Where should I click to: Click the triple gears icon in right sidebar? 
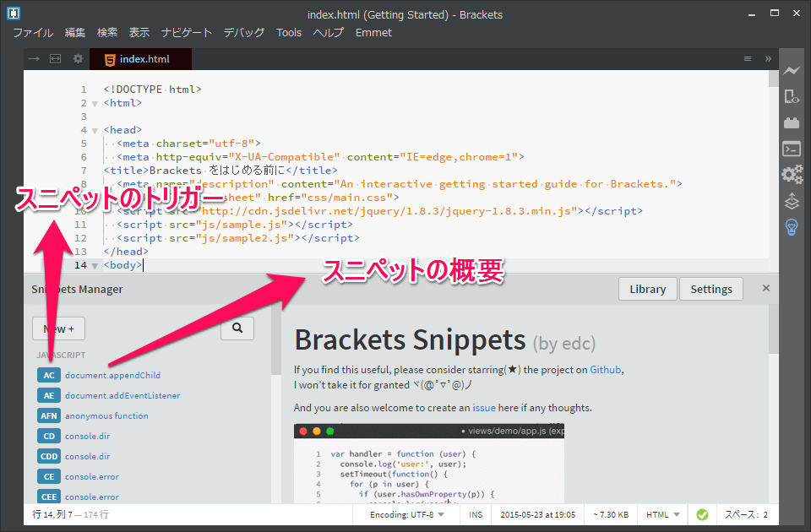point(792,174)
